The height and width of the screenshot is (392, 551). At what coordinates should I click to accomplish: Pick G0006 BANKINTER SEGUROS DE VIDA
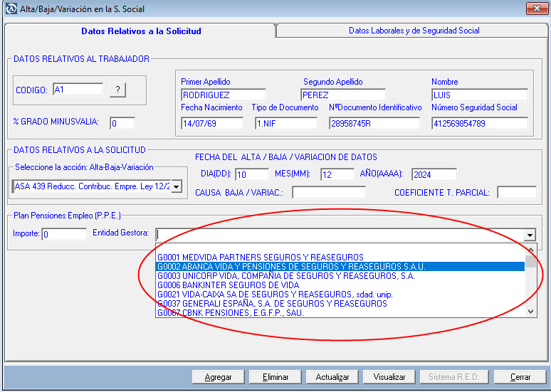point(228,285)
